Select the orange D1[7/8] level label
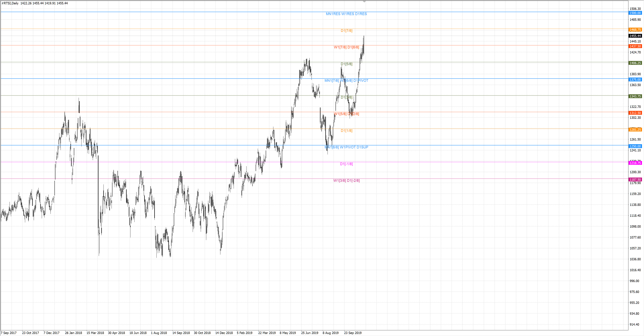The height and width of the screenshot is (336, 644). pyautogui.click(x=346, y=31)
